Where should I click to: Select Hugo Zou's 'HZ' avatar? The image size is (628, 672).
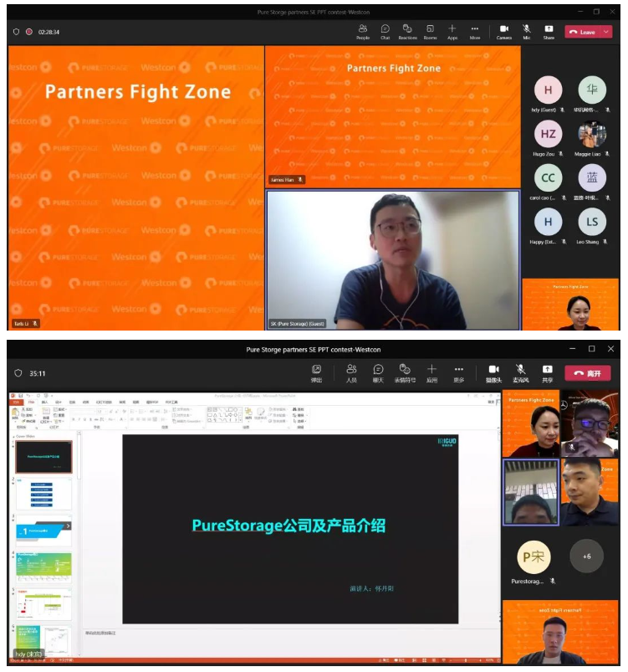pyautogui.click(x=548, y=134)
